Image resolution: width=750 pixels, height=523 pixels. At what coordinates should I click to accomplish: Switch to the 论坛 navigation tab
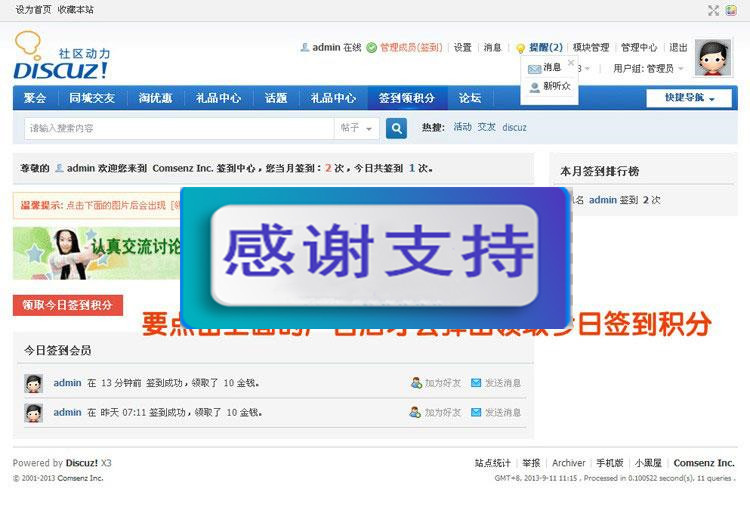(470, 98)
